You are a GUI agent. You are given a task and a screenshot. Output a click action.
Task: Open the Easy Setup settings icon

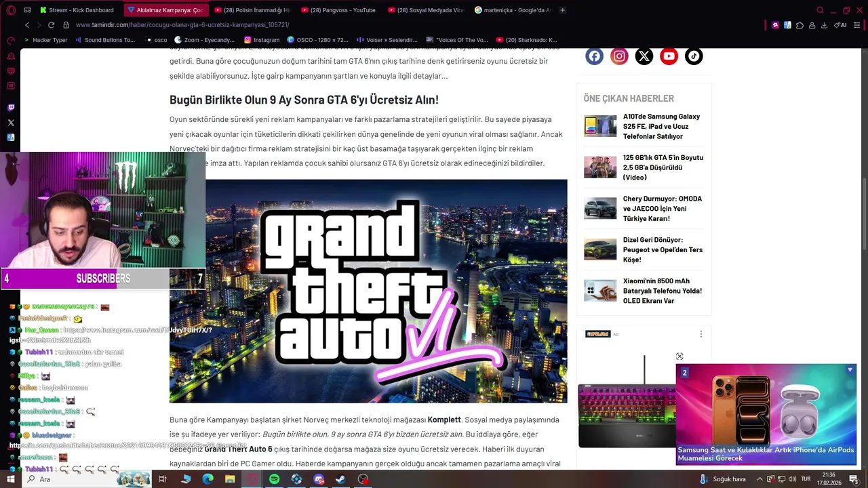(x=856, y=25)
